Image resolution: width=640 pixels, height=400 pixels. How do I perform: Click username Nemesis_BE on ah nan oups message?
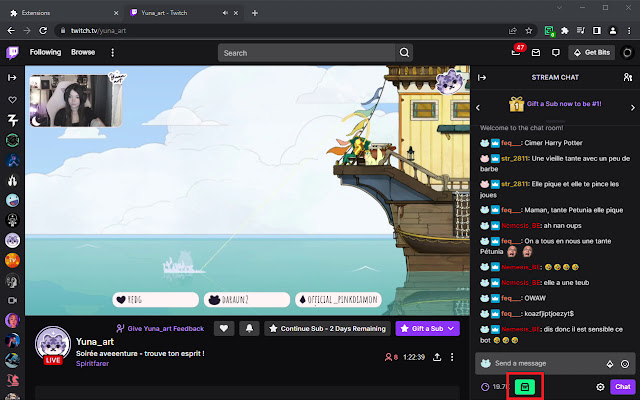pos(521,226)
